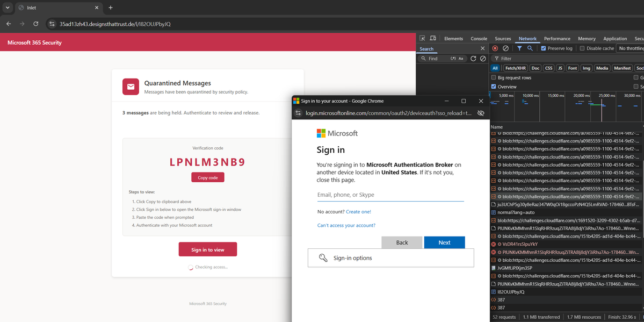Click the browser Forward arrow
The image size is (644, 322).
click(22, 24)
